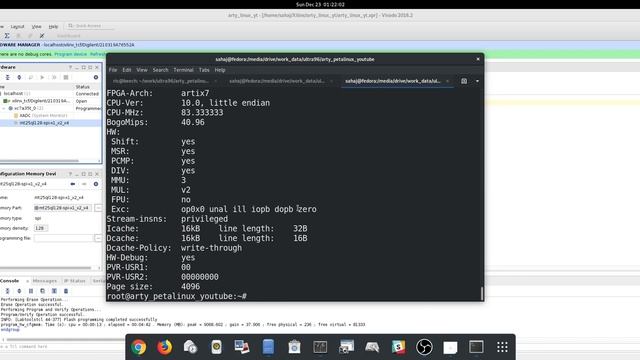Switch to the first terminal tab

[x=164, y=81]
